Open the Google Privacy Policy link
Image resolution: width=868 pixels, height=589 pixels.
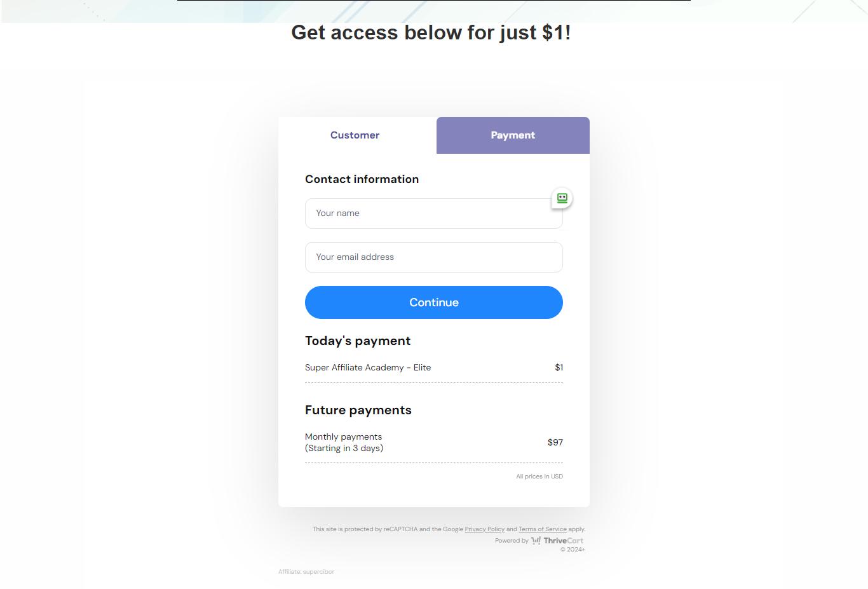point(484,529)
